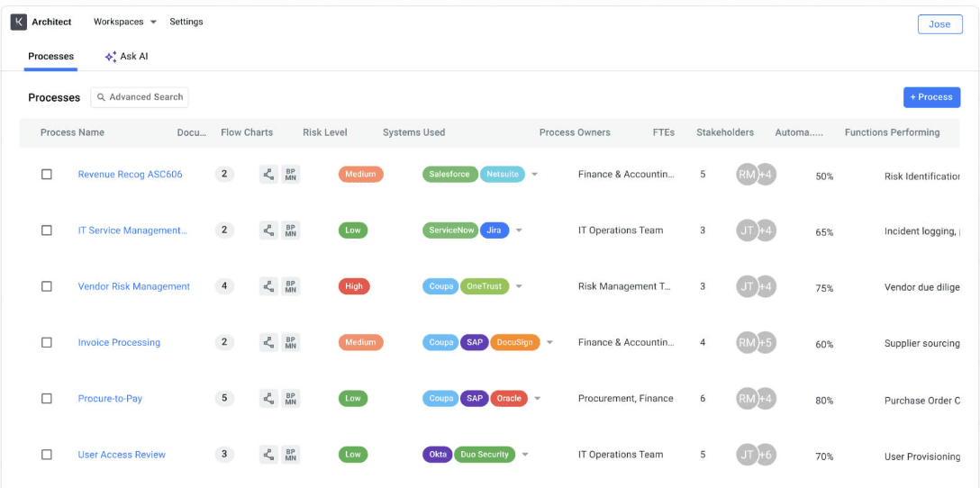Open BPMN icon for Procure-to-Pay
Screen dimensions: 980x488
point(291,399)
